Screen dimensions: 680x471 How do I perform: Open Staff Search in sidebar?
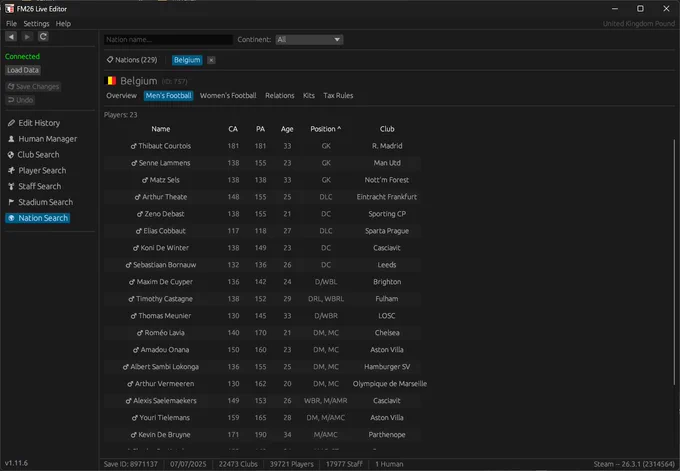[x=39, y=186]
